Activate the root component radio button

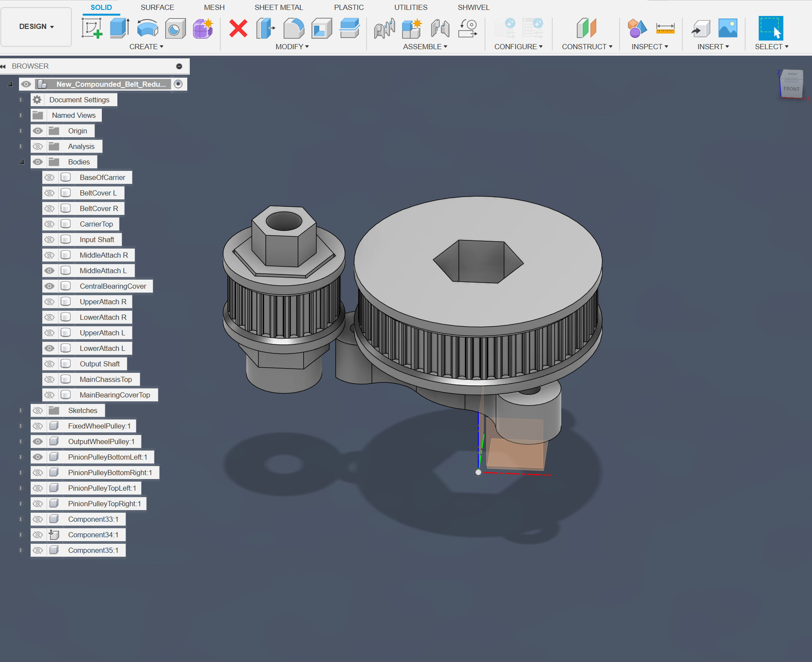coord(178,84)
